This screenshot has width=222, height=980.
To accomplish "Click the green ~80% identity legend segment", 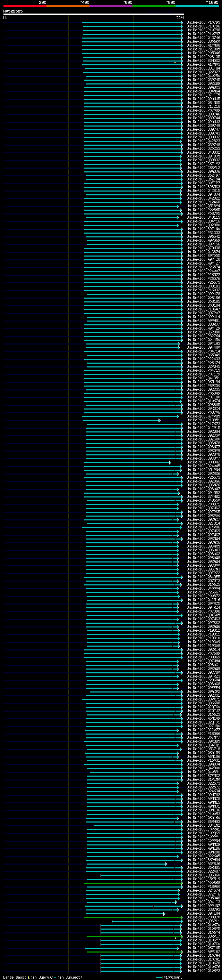I will click(154, 6).
